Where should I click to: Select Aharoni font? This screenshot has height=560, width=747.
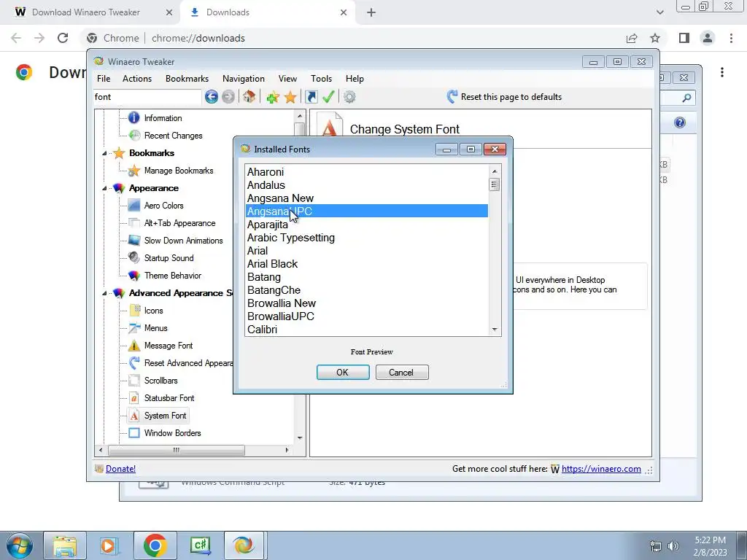[x=366, y=172]
